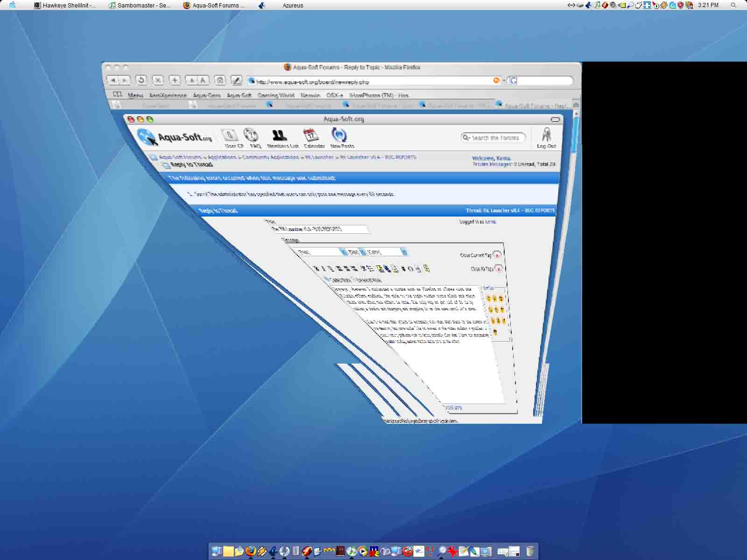The height and width of the screenshot is (560, 747).
Task: Follow the Applications breadcrumb link
Action: point(222,157)
